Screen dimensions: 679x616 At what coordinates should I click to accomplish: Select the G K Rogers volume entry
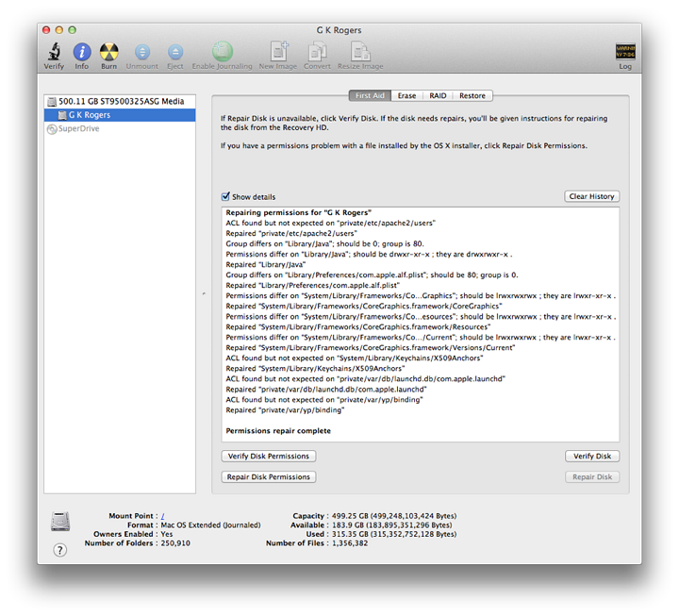(x=120, y=115)
